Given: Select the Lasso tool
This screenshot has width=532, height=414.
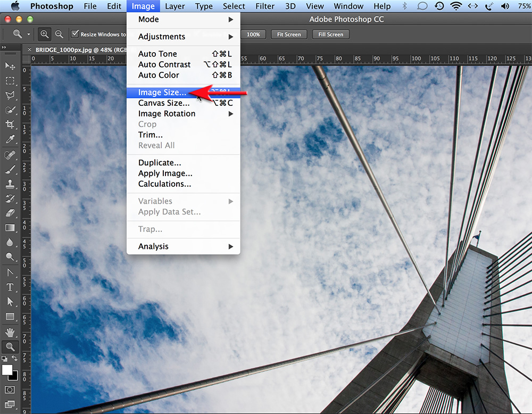Looking at the screenshot, I should click(11, 95).
